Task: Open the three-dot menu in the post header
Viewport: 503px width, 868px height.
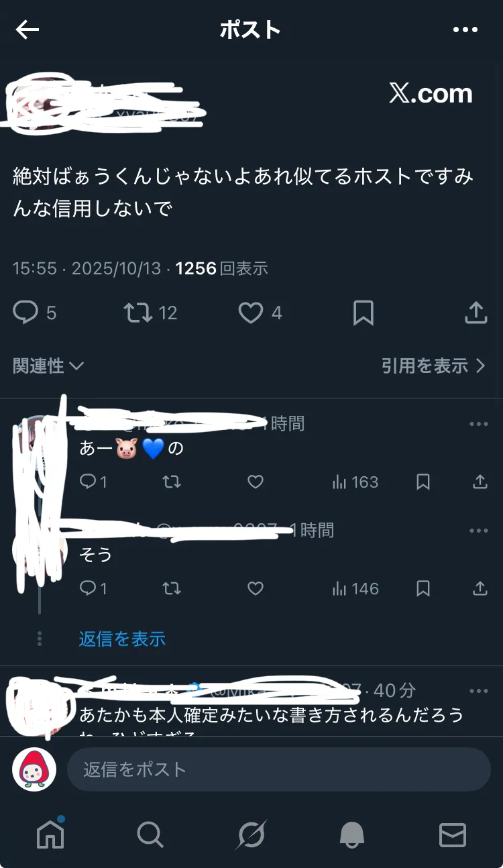Action: coord(465,30)
